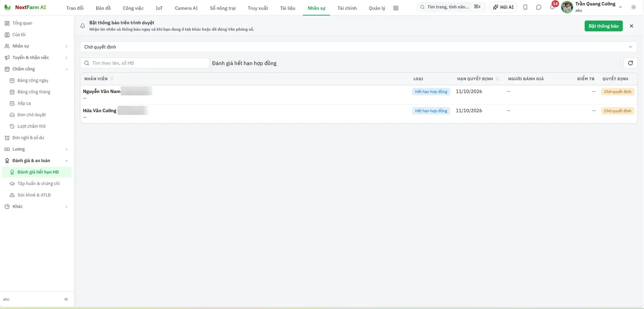This screenshot has width=644, height=309.
Task: Open Đơn nghỉ & số dư
Action: (37, 138)
